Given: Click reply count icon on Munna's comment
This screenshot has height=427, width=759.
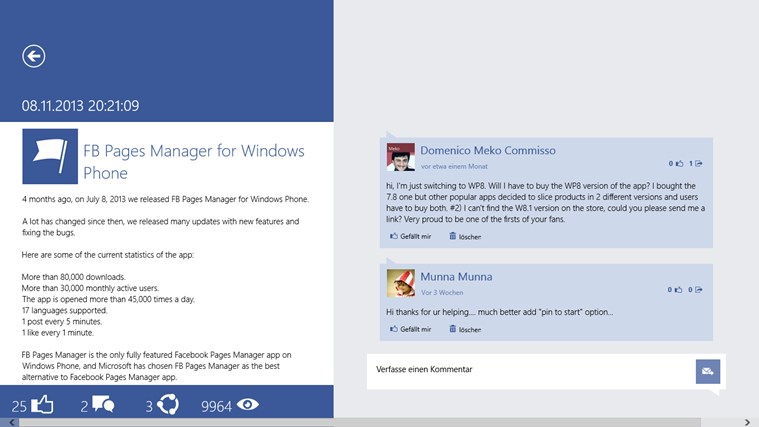Looking at the screenshot, I should tap(698, 290).
